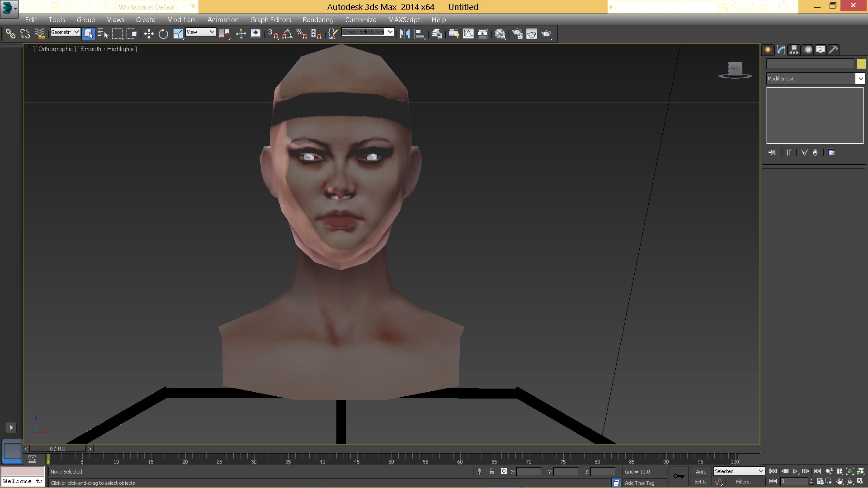Open the Utilities hammer panel tab

[x=834, y=50]
